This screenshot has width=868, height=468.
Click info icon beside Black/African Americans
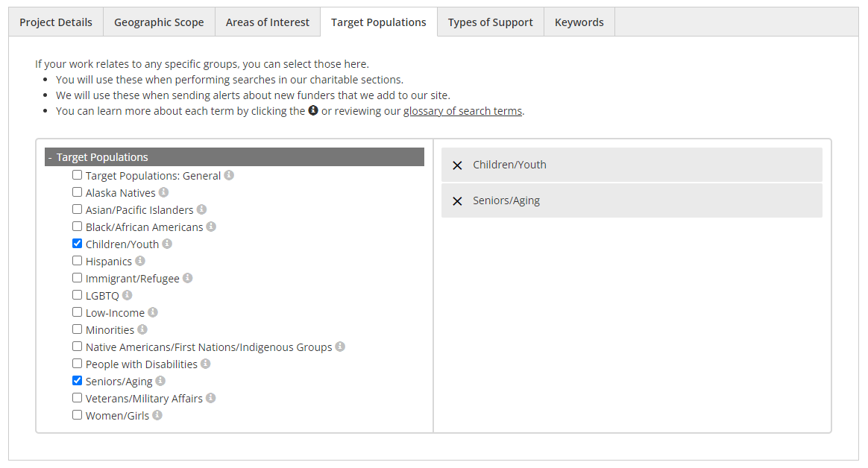211,227
